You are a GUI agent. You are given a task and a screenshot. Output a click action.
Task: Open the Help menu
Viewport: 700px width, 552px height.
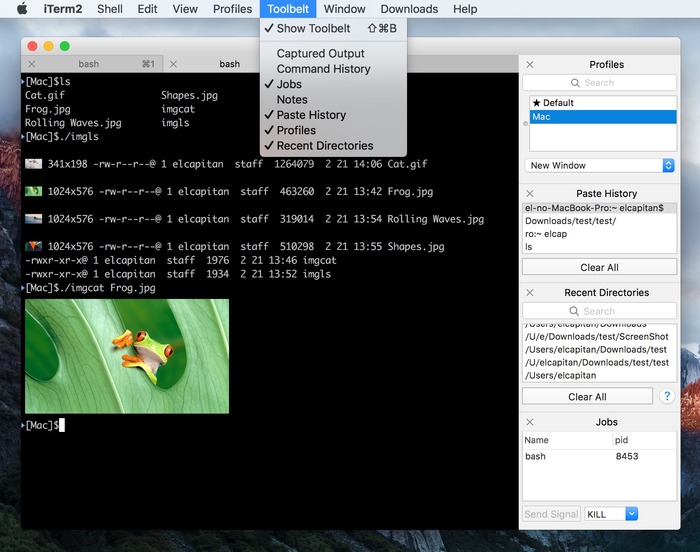pyautogui.click(x=465, y=9)
